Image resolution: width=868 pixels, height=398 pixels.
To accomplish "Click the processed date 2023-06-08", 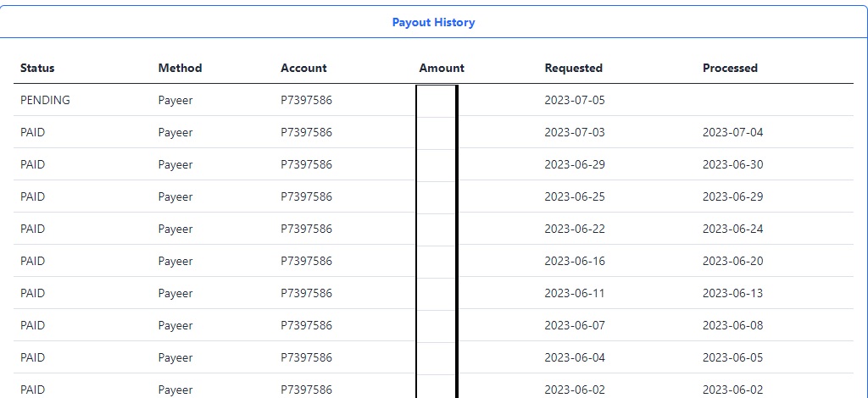I will 733,325.
